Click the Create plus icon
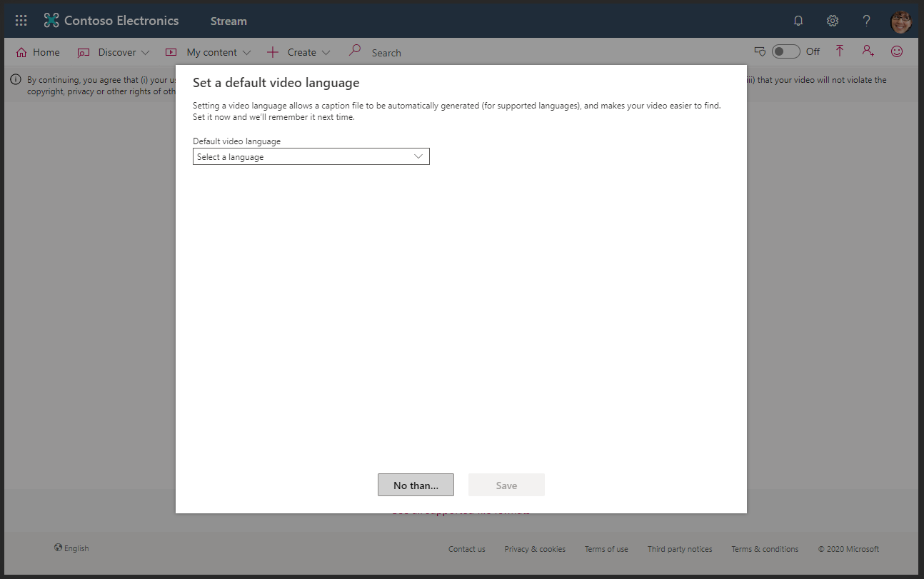Viewport: 924px width, 579px height. click(272, 52)
